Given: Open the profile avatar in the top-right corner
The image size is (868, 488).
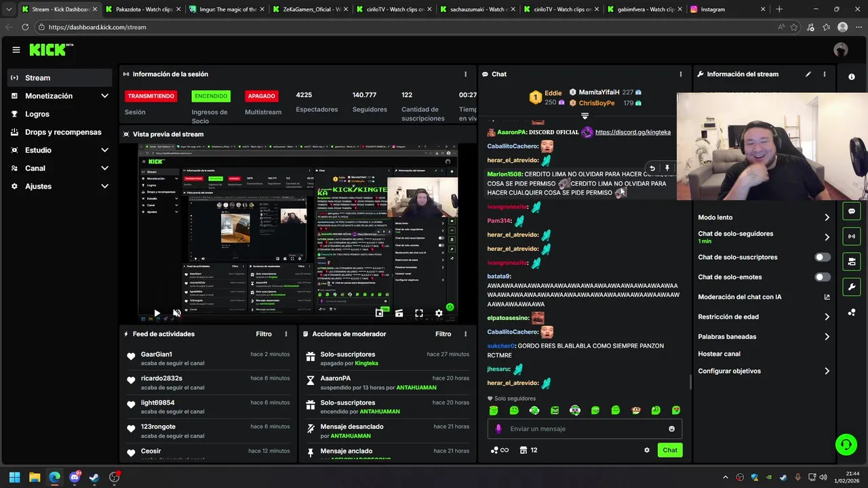Looking at the screenshot, I should coord(841,49).
